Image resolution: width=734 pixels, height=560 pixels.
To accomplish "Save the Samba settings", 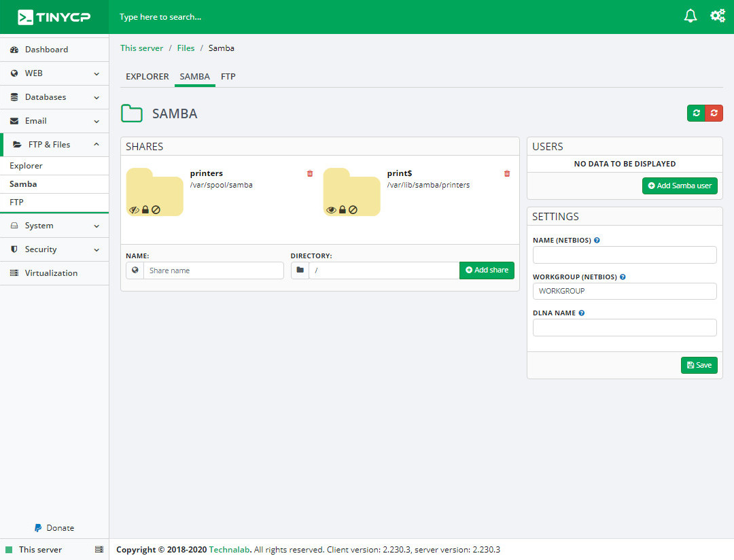I will point(699,365).
